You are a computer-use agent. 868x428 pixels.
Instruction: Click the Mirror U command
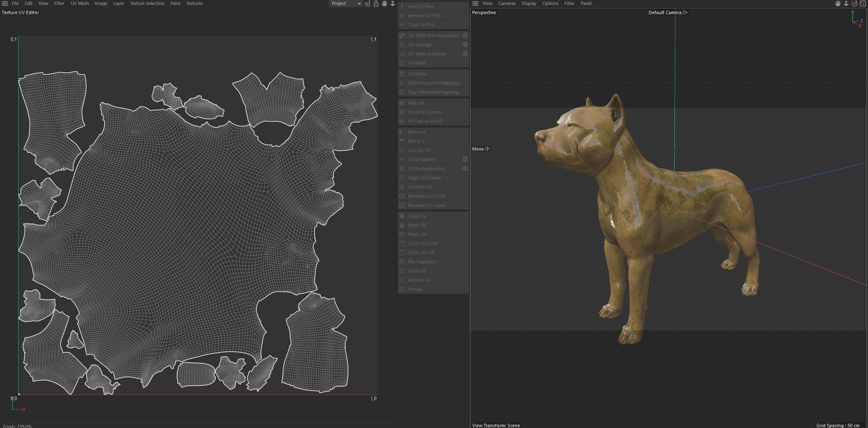point(416,132)
